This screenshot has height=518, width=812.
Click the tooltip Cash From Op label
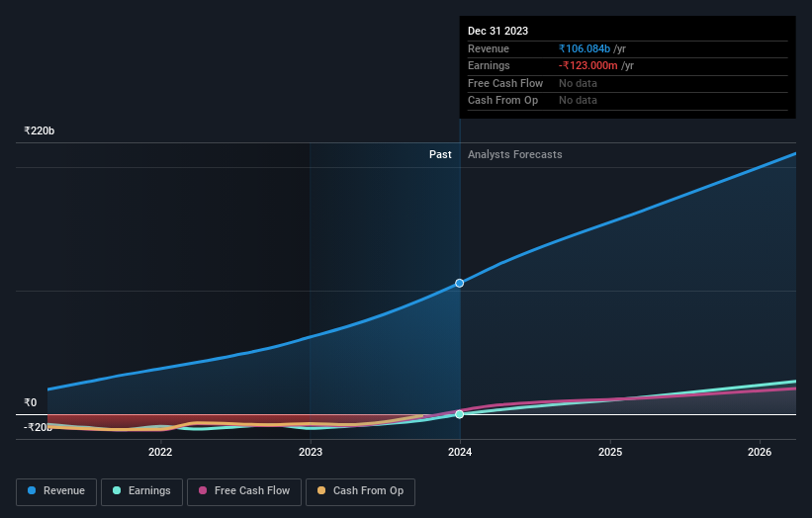pyautogui.click(x=502, y=101)
